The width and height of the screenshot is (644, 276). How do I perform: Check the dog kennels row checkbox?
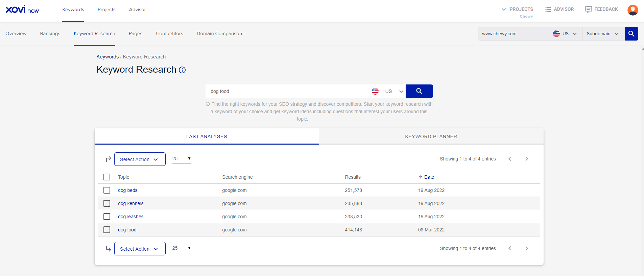click(x=107, y=203)
